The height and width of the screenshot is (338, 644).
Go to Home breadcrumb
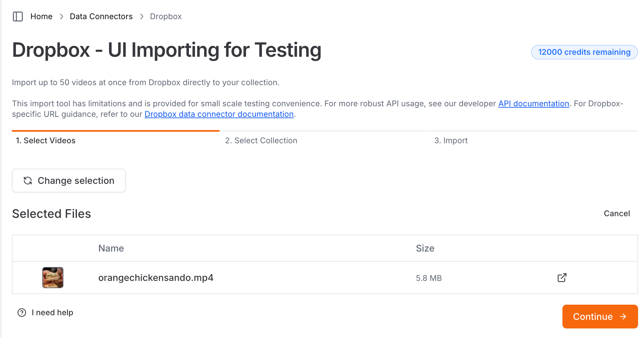tap(41, 17)
